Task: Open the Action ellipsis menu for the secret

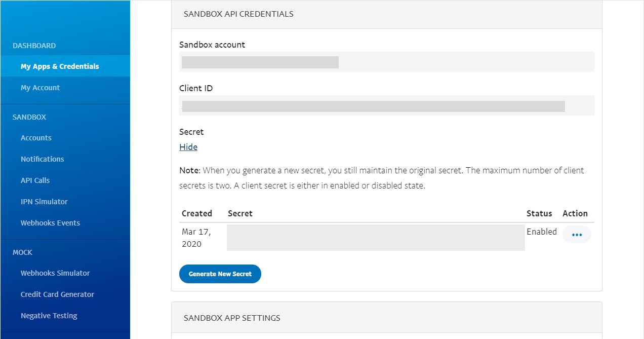Action: coord(577,234)
